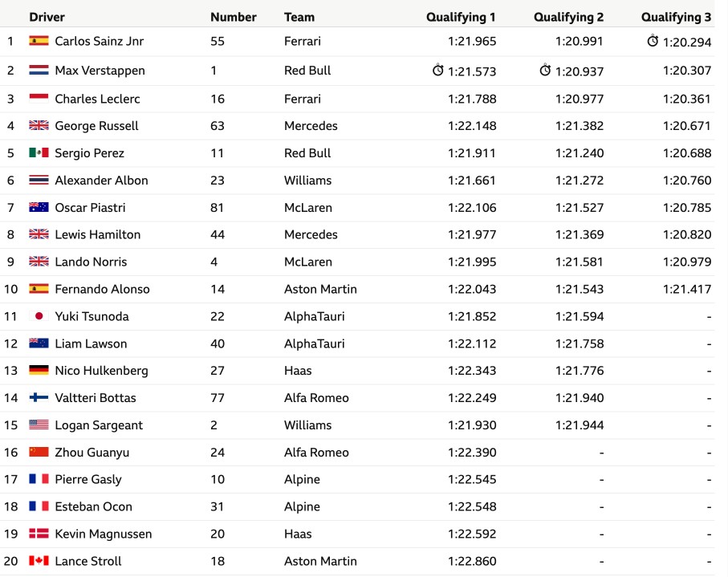
Task: Click the Number column header
Action: [x=233, y=17]
